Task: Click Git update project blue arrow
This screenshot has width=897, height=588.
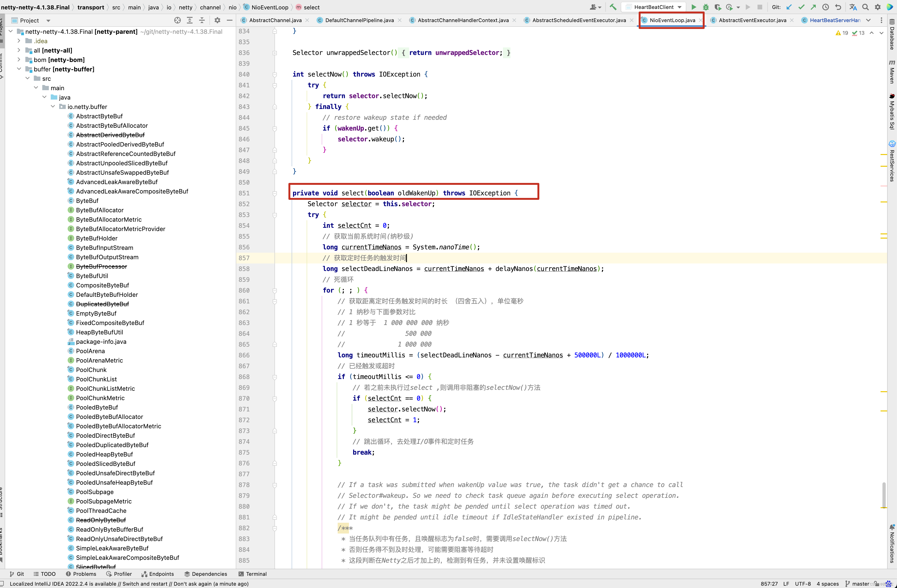Action: point(789,7)
